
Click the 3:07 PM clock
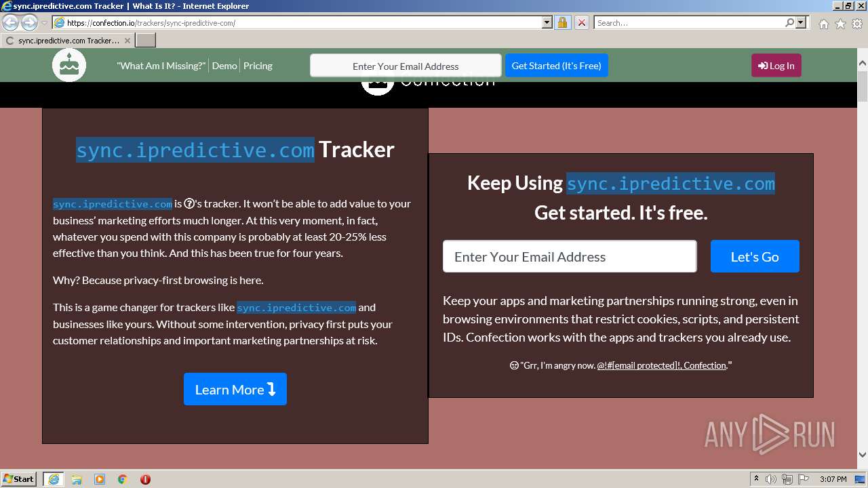[833, 479]
